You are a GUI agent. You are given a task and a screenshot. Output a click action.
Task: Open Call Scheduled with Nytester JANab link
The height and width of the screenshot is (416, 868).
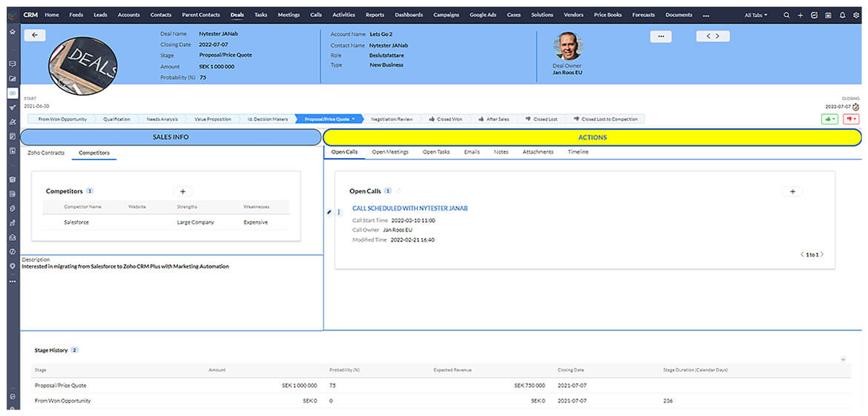coord(410,208)
